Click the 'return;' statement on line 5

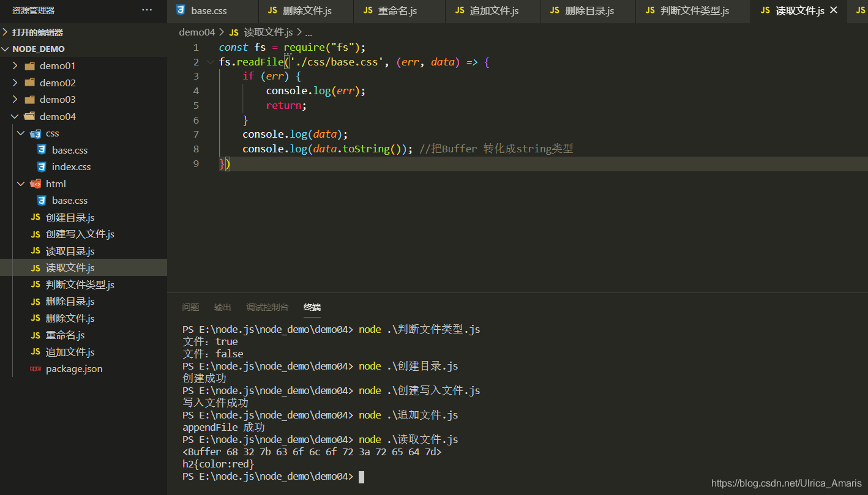click(286, 105)
